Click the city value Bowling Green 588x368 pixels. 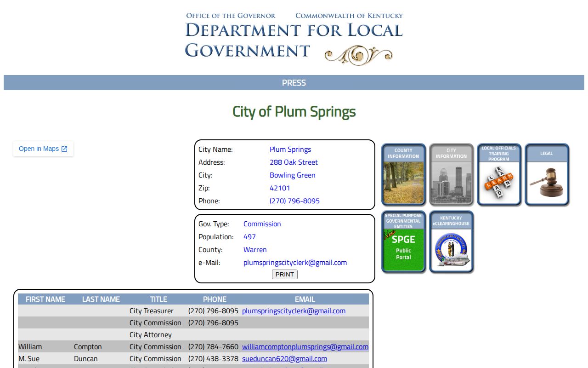pos(293,175)
